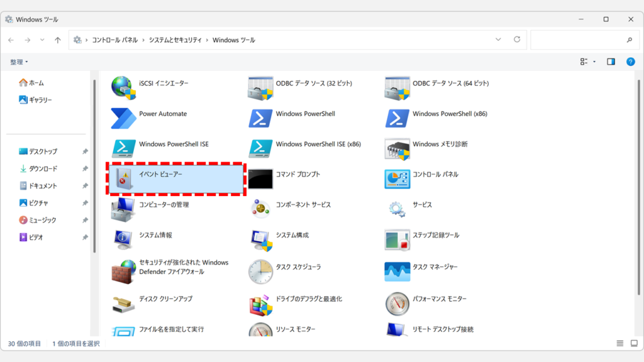Open the 整理 dropdown menu
Viewport: 644px width, 362px height.
point(19,62)
